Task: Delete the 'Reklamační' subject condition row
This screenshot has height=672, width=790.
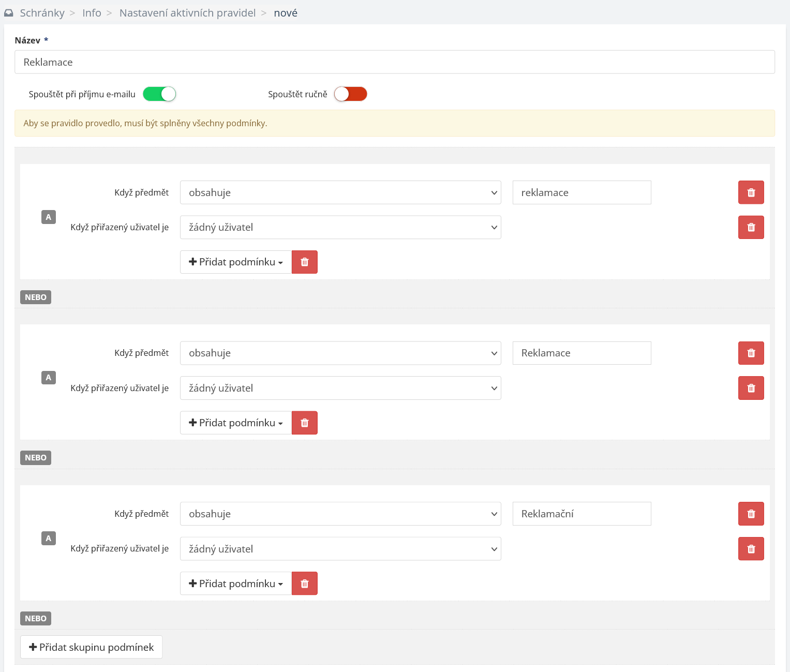Action: click(x=751, y=514)
